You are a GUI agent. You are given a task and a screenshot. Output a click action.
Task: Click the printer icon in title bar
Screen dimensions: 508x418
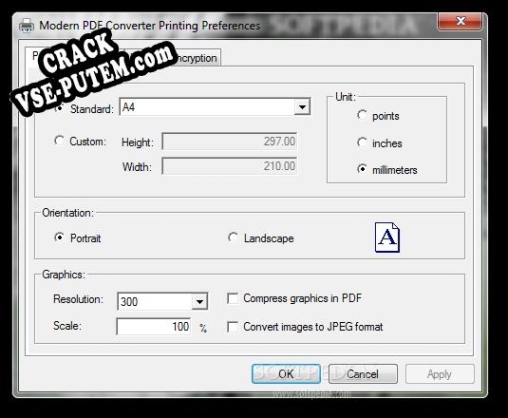click(x=27, y=26)
